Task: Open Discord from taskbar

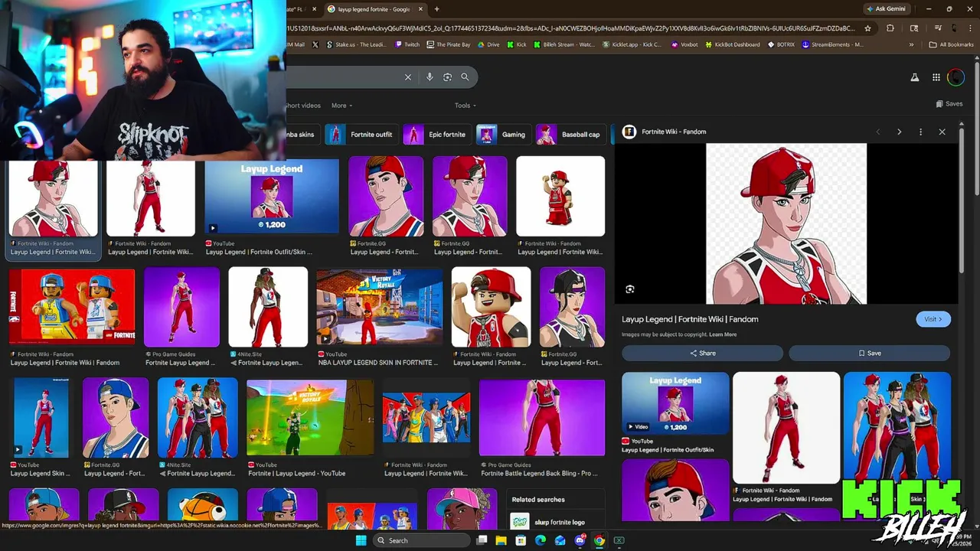Action: (x=580, y=540)
